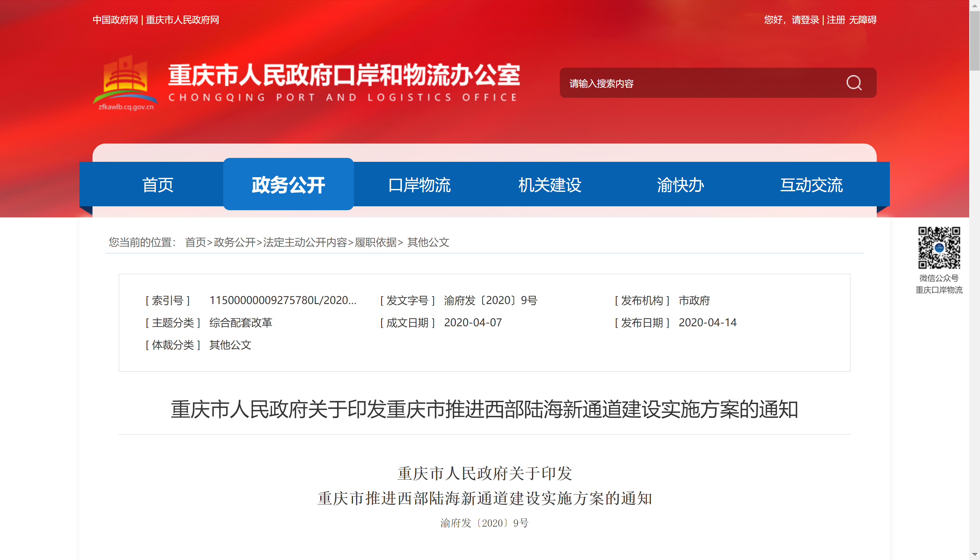Open the 重庆市人民政府网 link
The image size is (980, 560).
tap(182, 20)
